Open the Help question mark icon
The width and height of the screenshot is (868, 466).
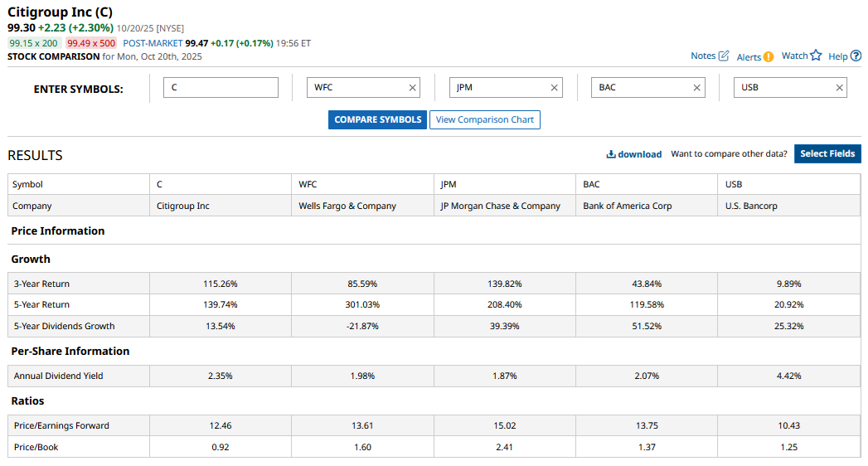pyautogui.click(x=856, y=56)
